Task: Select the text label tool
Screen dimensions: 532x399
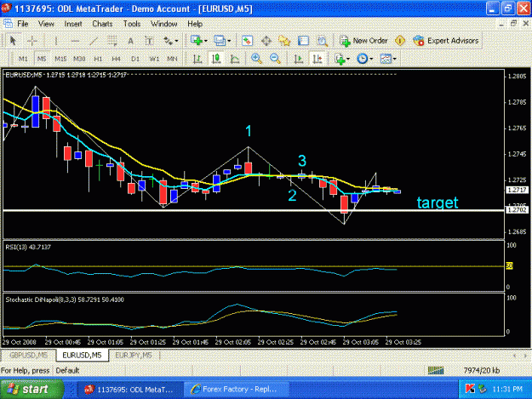Action: pos(149,42)
